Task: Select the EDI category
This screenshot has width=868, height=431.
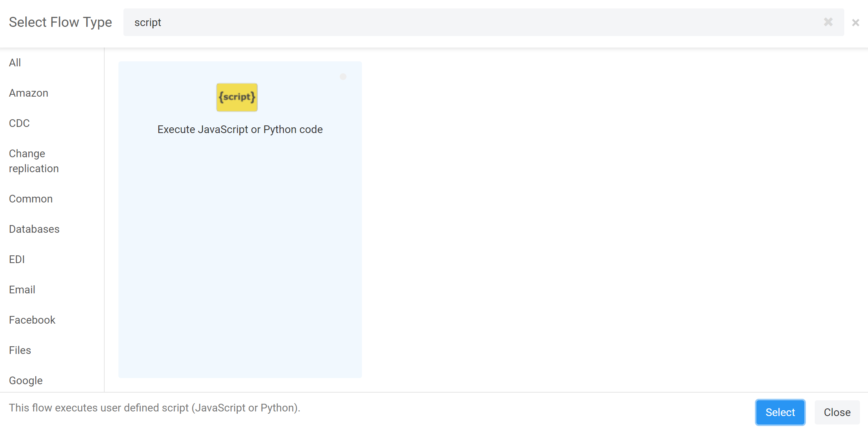Action: pyautogui.click(x=17, y=259)
